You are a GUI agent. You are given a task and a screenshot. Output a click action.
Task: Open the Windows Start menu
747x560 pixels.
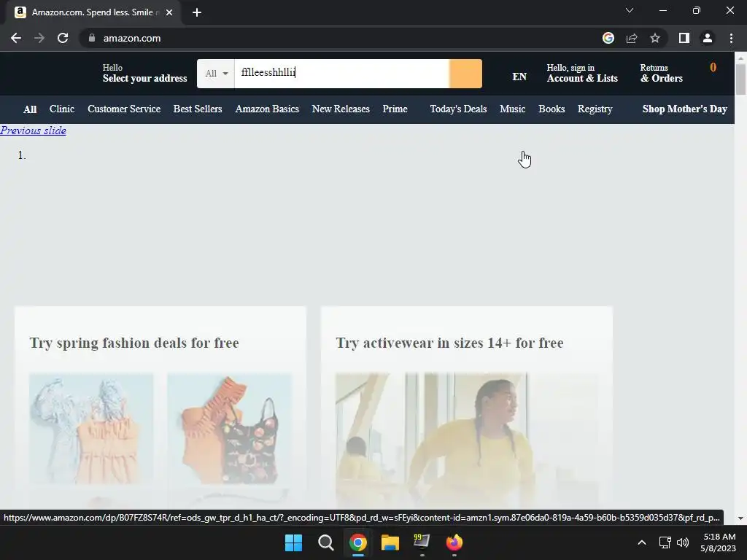pos(293,542)
